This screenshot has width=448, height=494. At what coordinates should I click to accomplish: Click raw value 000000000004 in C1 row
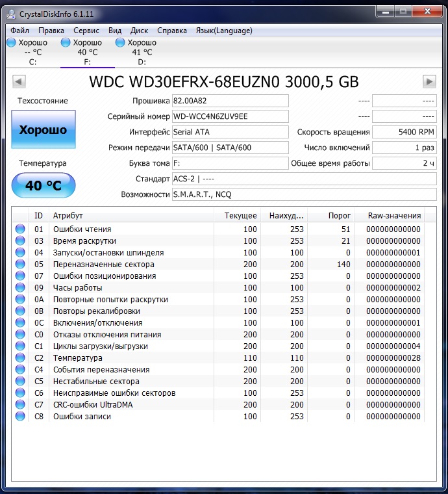(x=393, y=346)
